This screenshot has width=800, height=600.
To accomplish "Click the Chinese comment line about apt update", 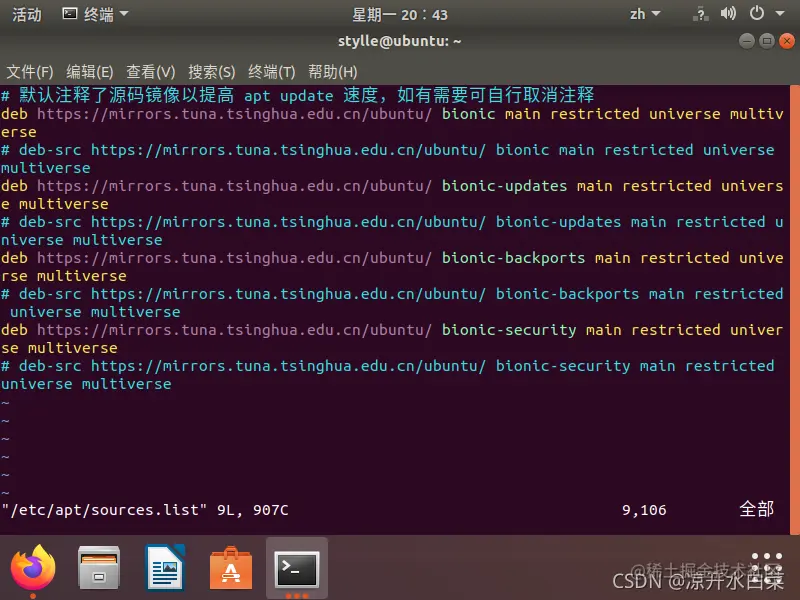I will [298, 95].
